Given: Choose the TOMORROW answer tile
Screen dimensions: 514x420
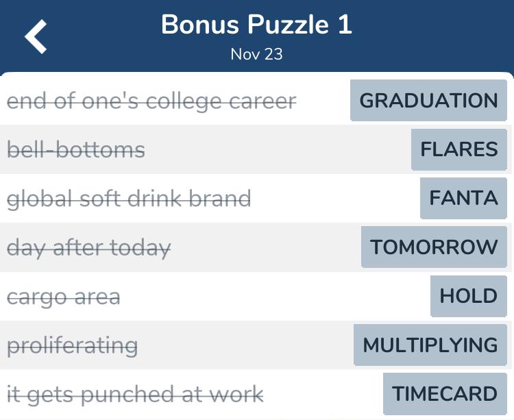Looking at the screenshot, I should point(434,247).
